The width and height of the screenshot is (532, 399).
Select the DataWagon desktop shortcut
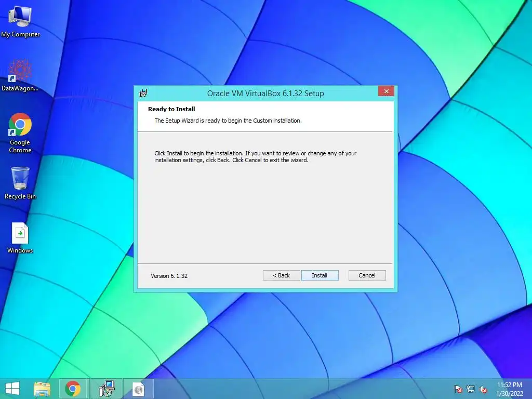tap(20, 75)
